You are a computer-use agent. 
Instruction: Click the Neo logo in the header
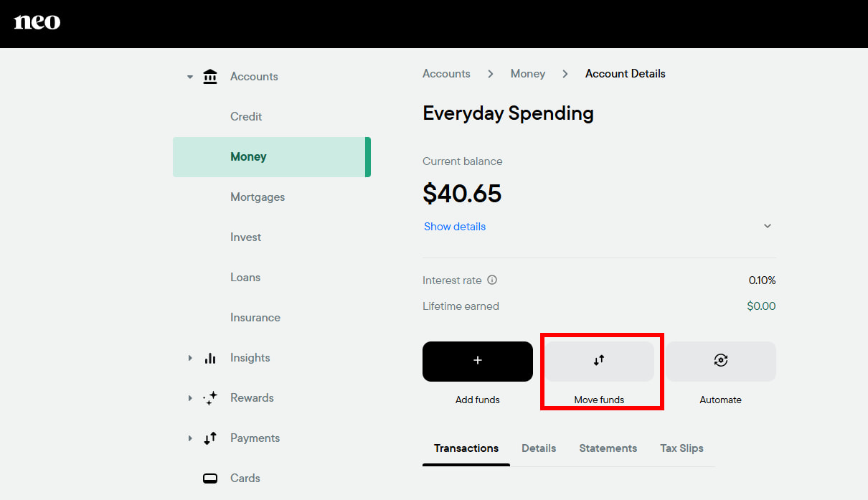37,22
